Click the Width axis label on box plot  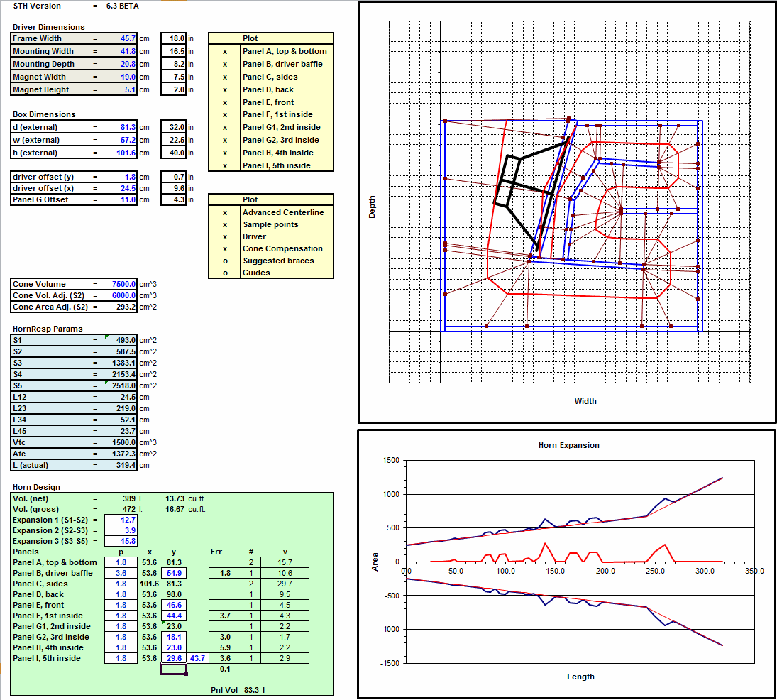[585, 401]
